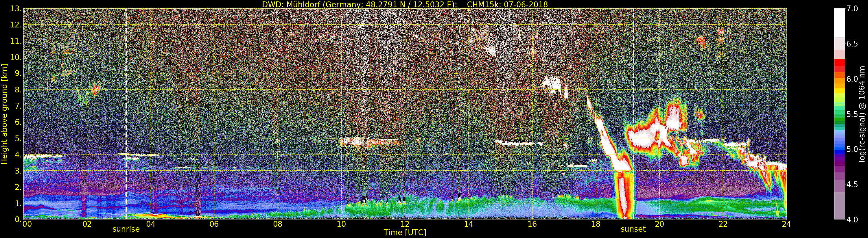
Task: Click the x-axis tick label '16'
Action: tap(532, 224)
